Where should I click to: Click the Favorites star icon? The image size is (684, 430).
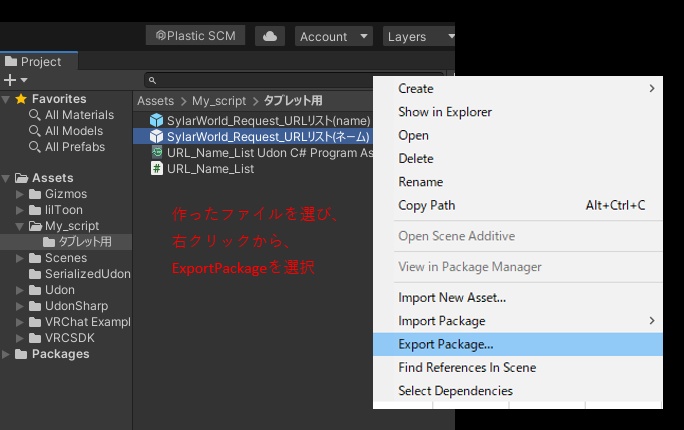tap(21, 99)
